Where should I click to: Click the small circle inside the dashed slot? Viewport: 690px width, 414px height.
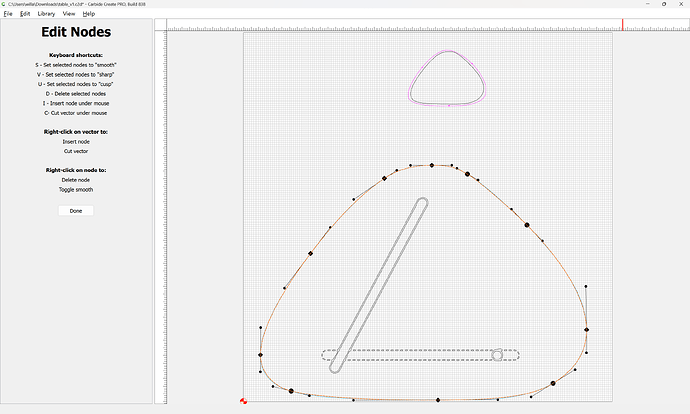(497, 354)
